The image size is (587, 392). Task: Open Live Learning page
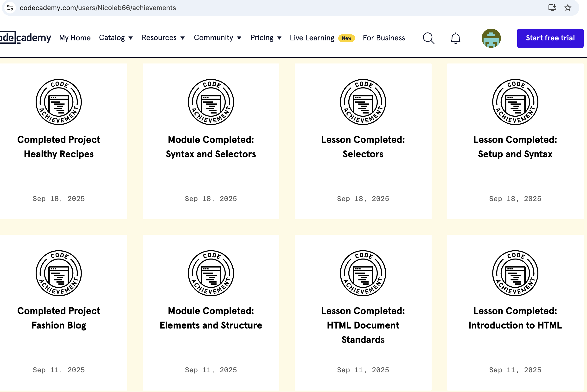pyautogui.click(x=312, y=38)
